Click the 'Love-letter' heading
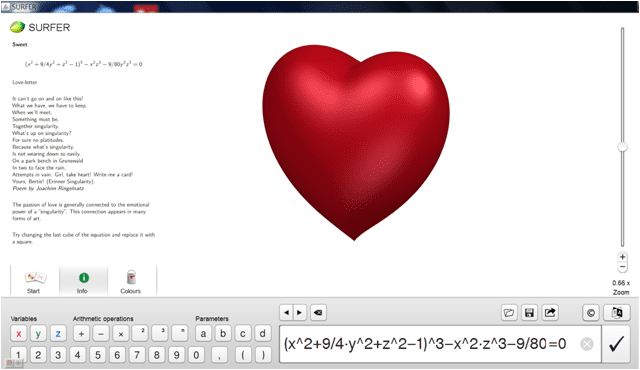Image resolution: width=640 pixels, height=370 pixels. coord(24,82)
